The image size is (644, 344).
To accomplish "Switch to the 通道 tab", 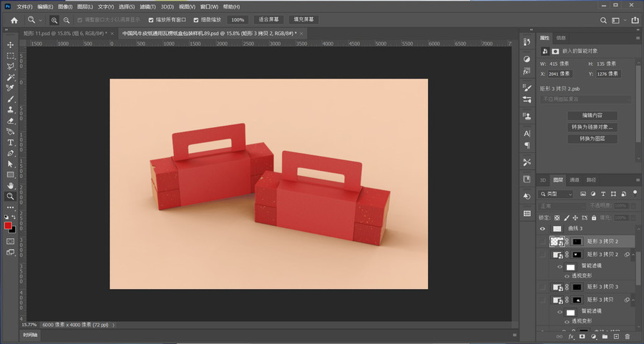I will point(574,180).
